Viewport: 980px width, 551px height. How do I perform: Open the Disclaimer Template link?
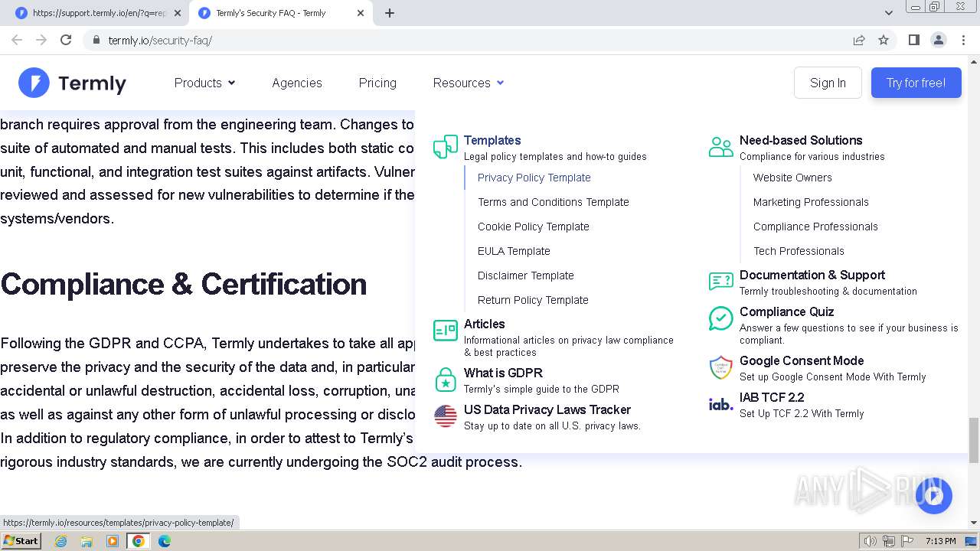pyautogui.click(x=526, y=275)
